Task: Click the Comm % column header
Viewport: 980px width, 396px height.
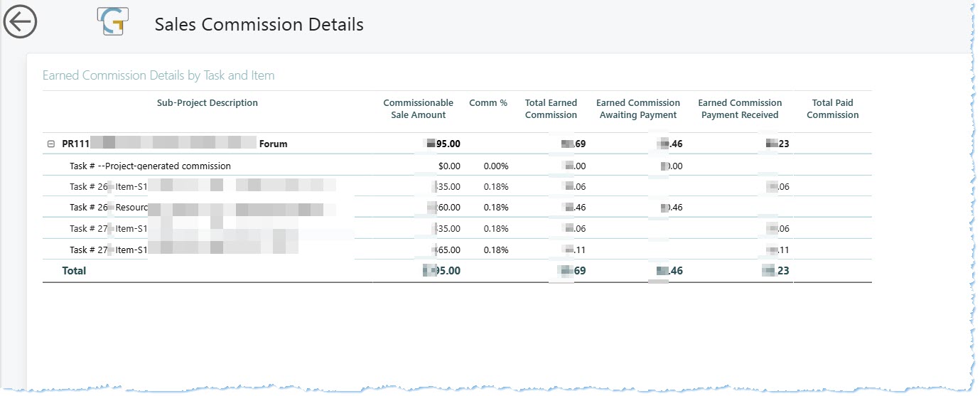Action: [x=488, y=103]
